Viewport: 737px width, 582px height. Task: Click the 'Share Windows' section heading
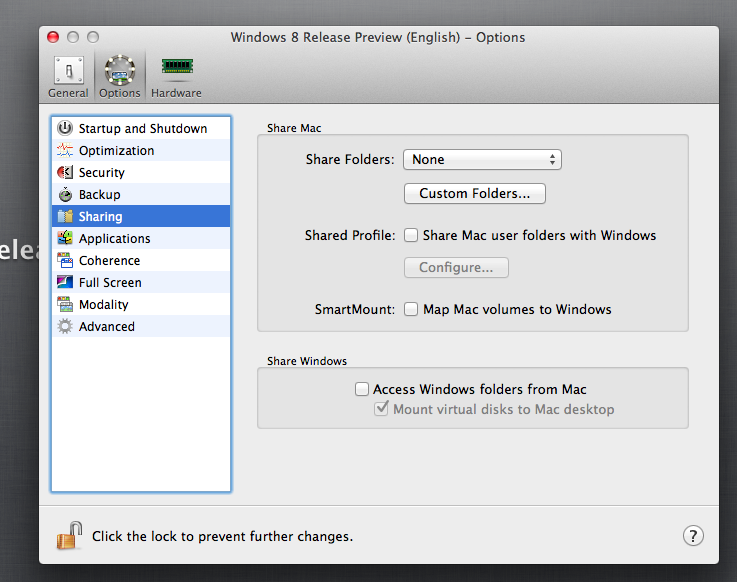307,361
